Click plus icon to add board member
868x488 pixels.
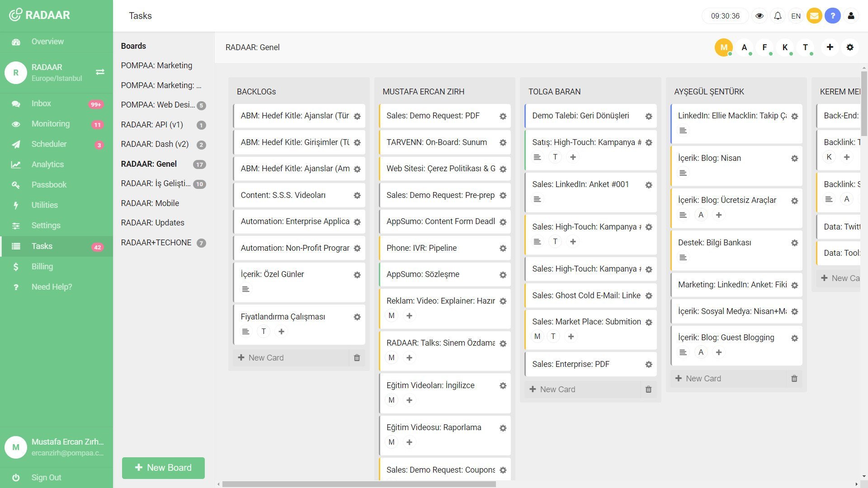click(830, 47)
